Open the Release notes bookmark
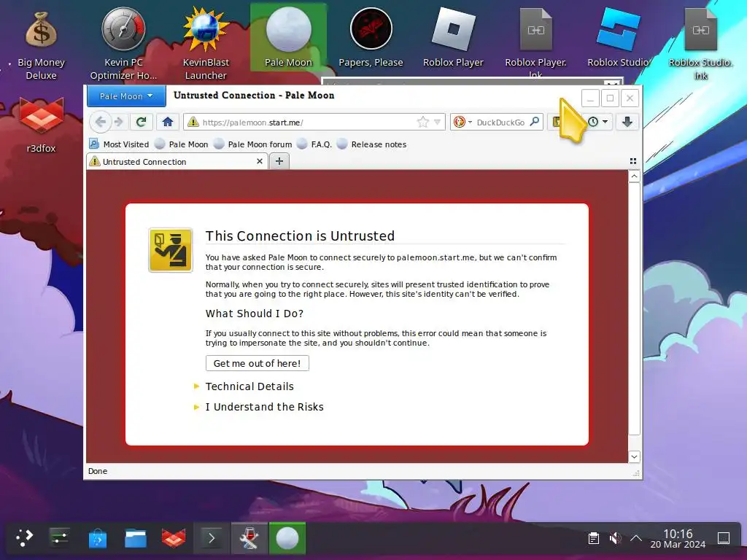The height and width of the screenshot is (560, 747). [371, 144]
